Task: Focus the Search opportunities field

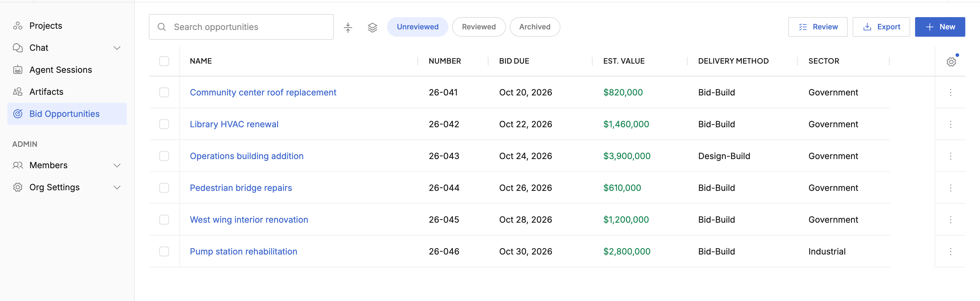Action: click(241, 27)
